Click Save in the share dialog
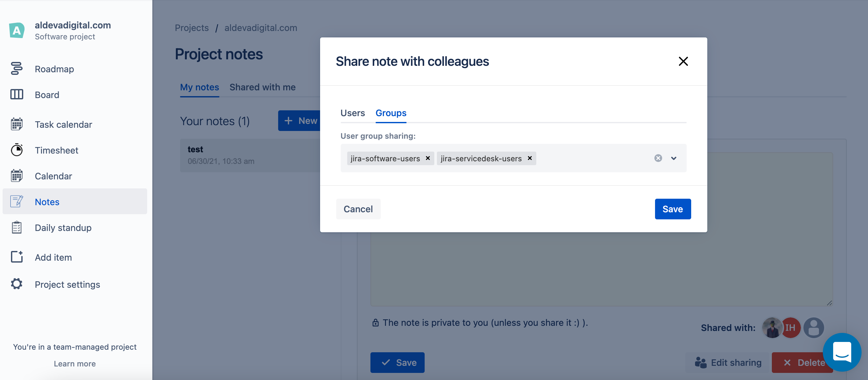The width and height of the screenshot is (868, 380). tap(672, 209)
